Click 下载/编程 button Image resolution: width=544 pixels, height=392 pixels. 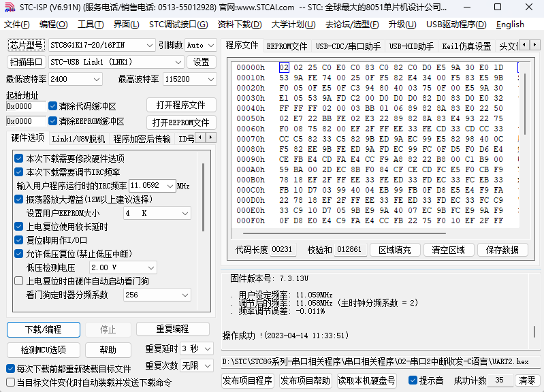44,329
